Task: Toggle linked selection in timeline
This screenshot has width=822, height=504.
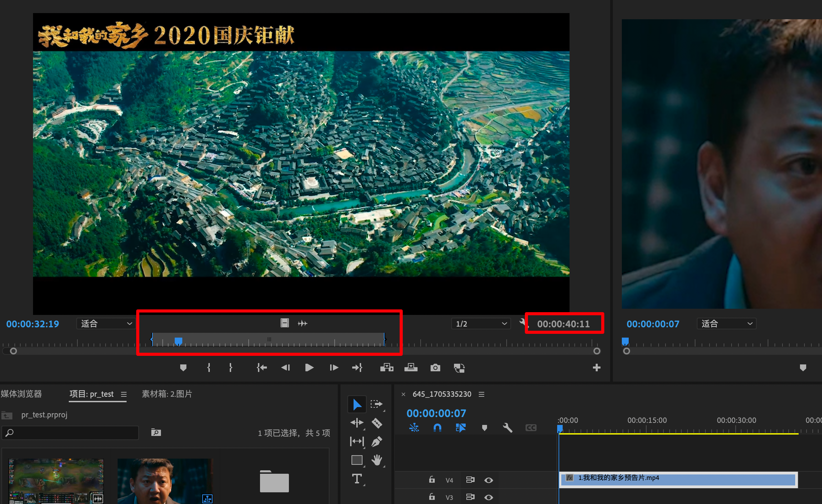Action: coord(461,428)
